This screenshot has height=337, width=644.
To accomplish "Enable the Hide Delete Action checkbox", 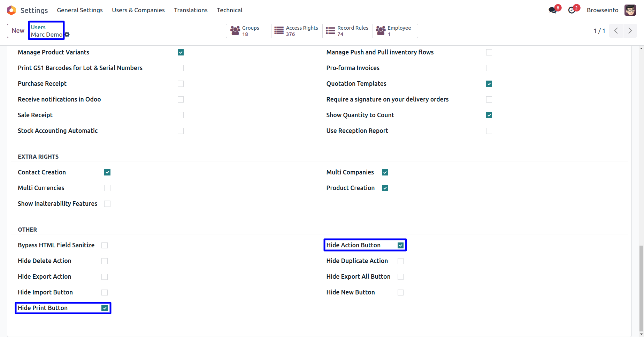I will pos(105,261).
